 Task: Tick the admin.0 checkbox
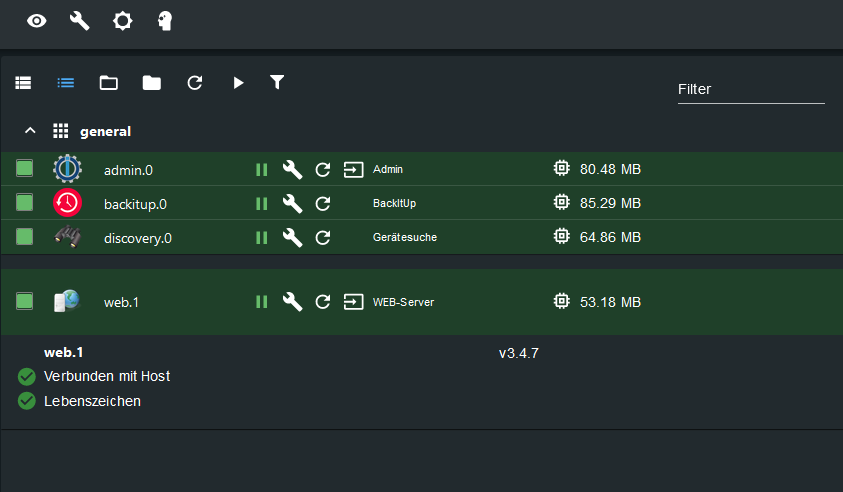pos(25,169)
